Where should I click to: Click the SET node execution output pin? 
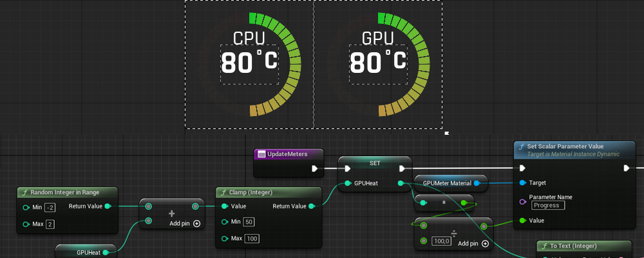click(402, 169)
